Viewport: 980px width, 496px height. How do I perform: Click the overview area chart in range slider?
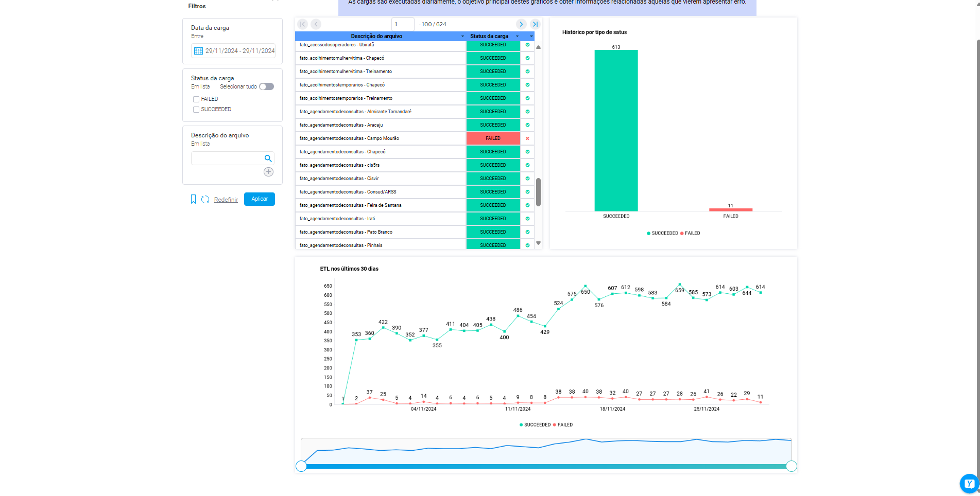(546, 451)
